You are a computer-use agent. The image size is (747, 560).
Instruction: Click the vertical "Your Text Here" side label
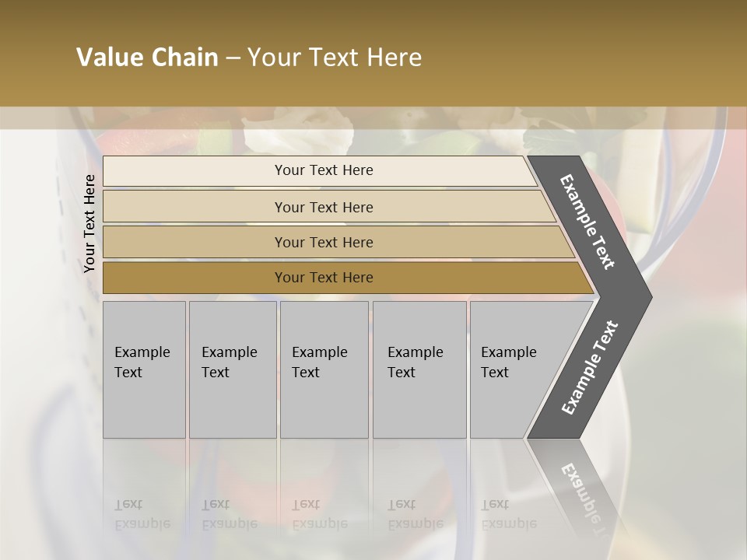click(89, 223)
